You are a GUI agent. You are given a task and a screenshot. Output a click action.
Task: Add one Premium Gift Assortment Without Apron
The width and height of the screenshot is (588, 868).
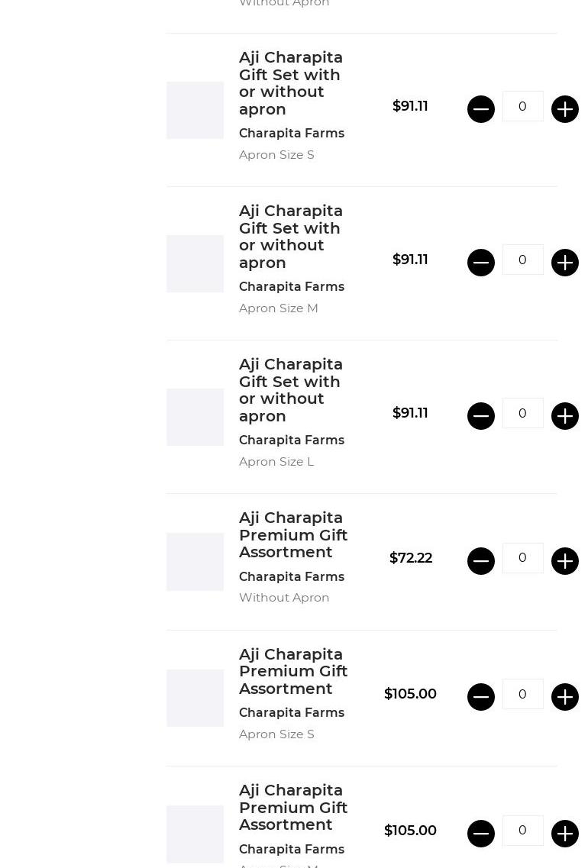coord(565,561)
